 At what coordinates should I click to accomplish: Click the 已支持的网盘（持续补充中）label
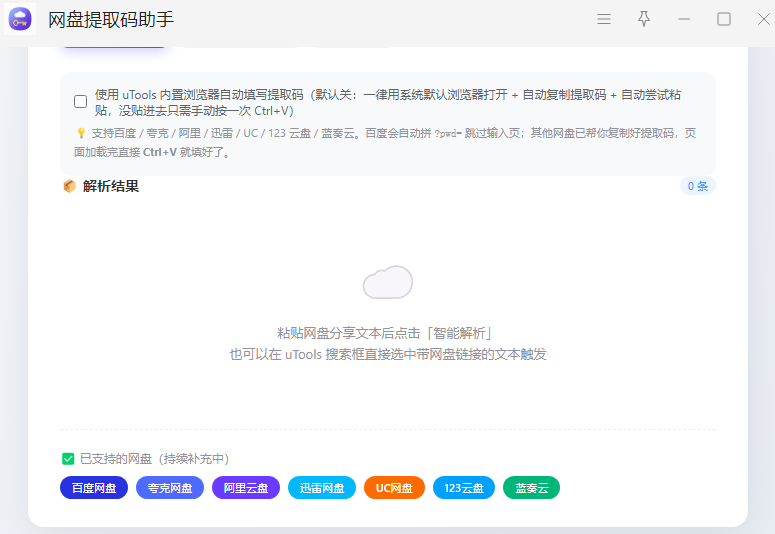154,459
